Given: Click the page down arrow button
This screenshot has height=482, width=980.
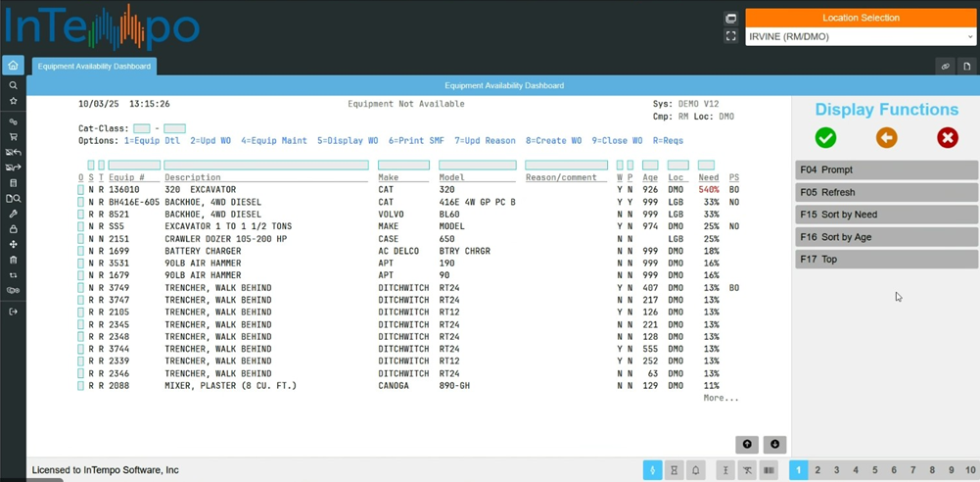Looking at the screenshot, I should 774,444.
